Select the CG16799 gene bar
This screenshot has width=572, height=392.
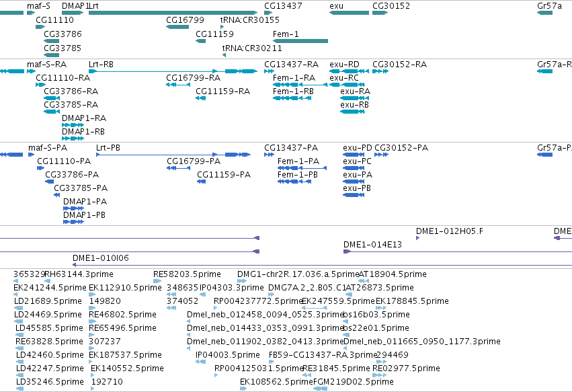pyautogui.click(x=177, y=27)
